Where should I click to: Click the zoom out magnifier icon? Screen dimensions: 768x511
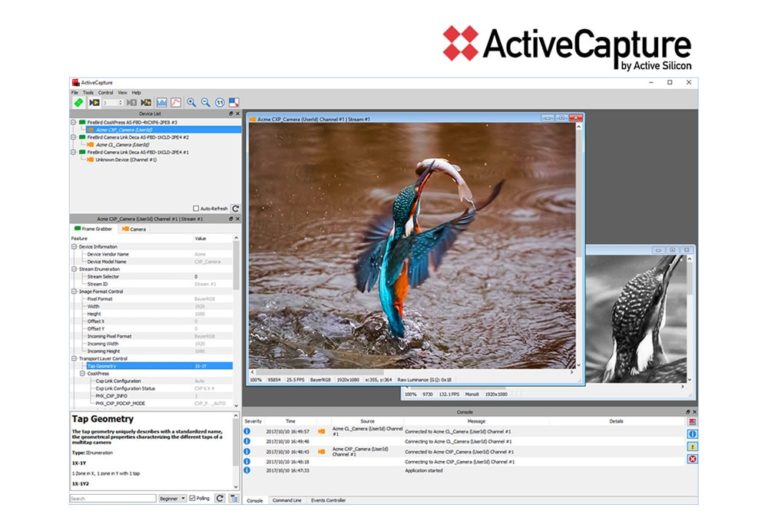(x=205, y=102)
